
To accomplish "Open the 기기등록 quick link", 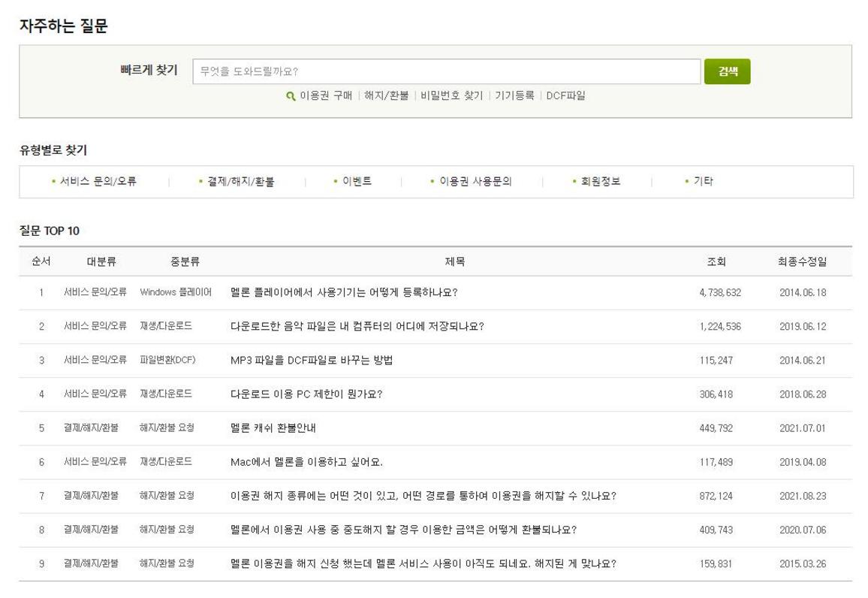I will 514,96.
